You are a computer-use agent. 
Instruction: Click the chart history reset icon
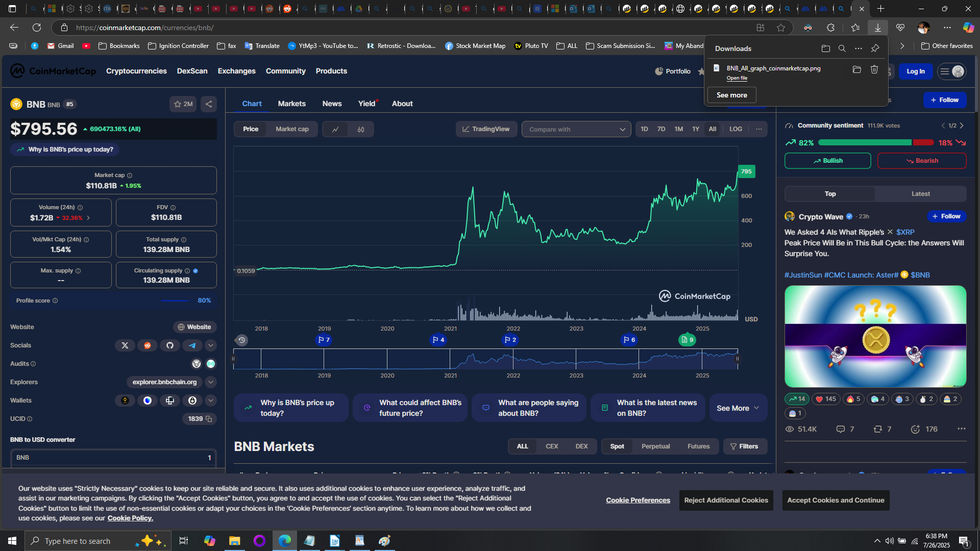click(x=242, y=340)
